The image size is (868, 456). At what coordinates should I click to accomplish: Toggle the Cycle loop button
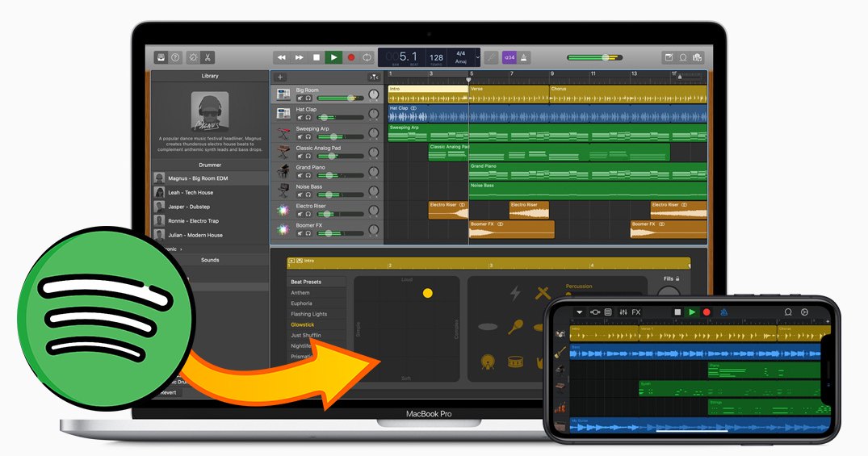point(367,57)
